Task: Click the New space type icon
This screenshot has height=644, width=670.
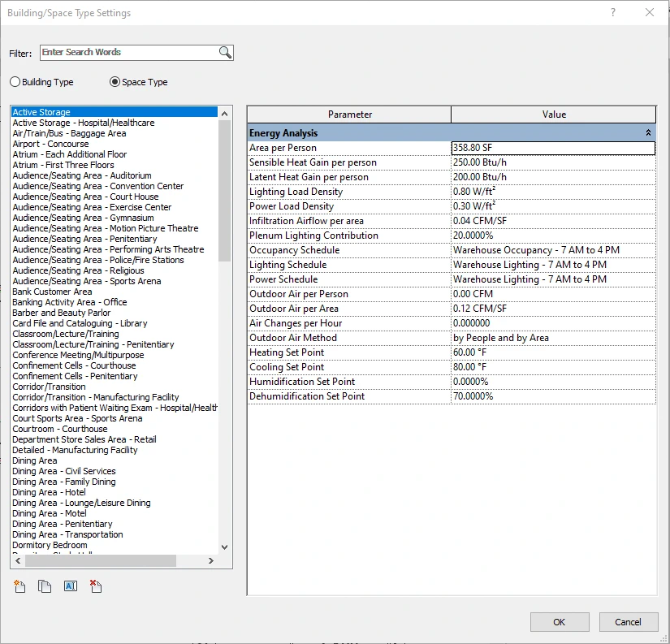Action: coord(19,586)
